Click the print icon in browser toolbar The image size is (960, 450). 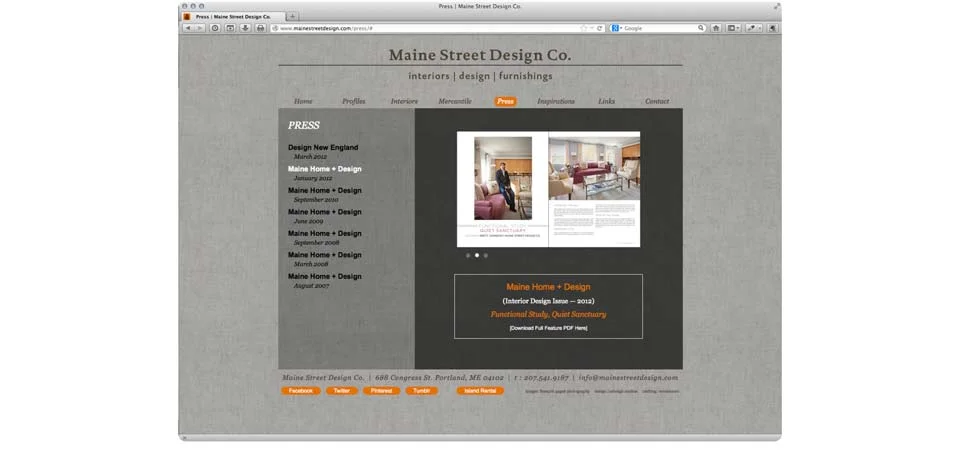pos(261,28)
